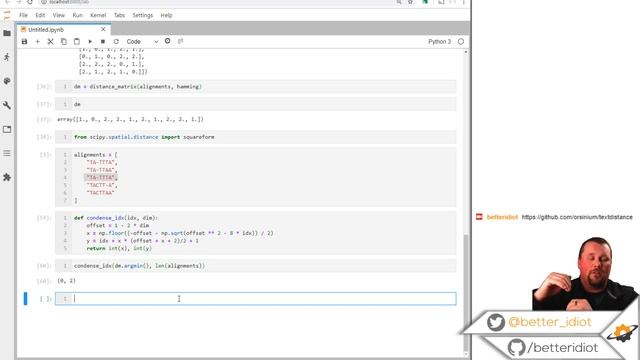Click the GitHub octocat icon in overlay
Image resolution: width=640 pixels, height=360 pixels.
click(516, 347)
